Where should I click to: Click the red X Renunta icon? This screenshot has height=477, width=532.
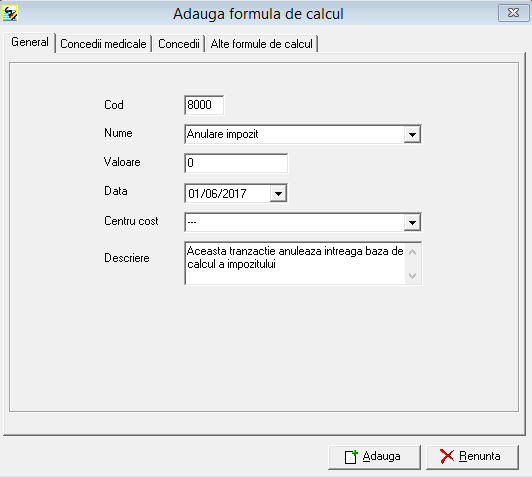(447, 456)
